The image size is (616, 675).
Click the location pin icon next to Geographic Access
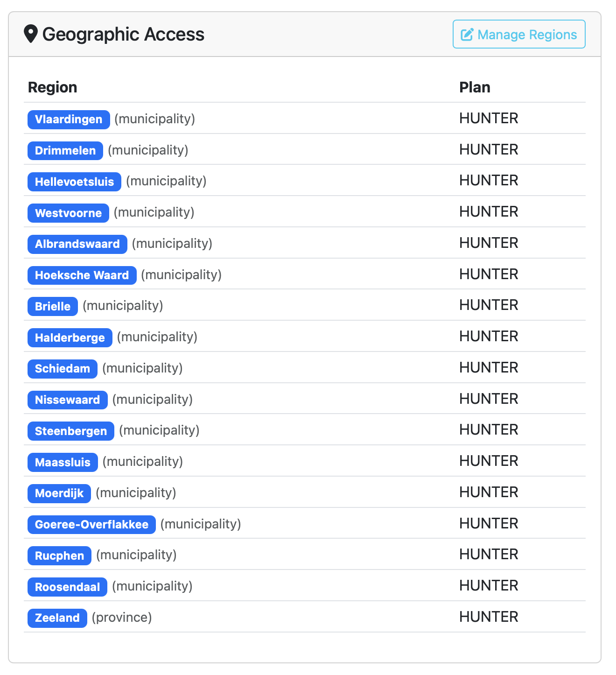pyautogui.click(x=31, y=34)
